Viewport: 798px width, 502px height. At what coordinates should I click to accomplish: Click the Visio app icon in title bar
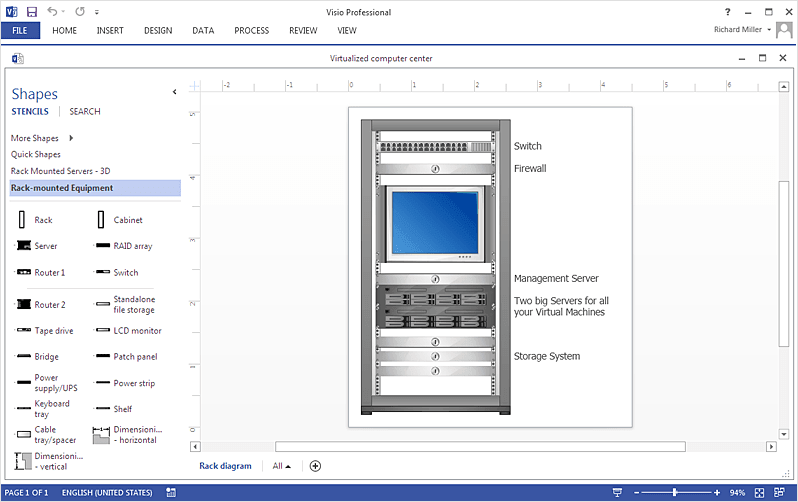click(11, 11)
